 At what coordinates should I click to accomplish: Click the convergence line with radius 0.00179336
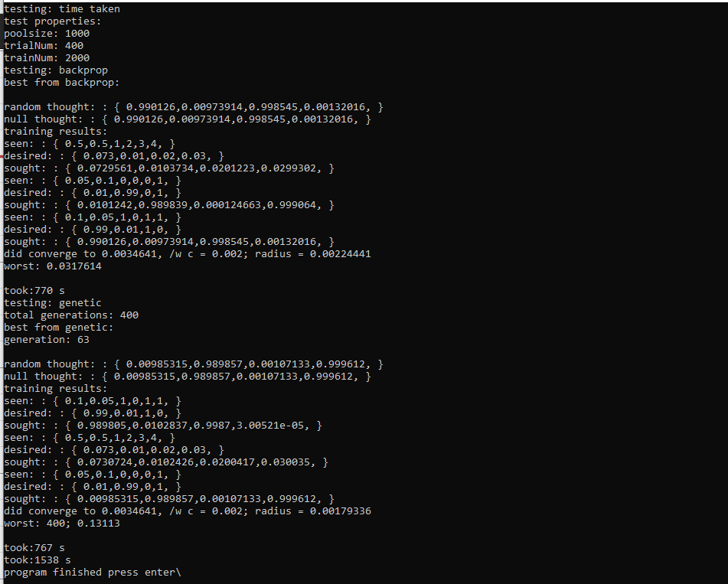click(188, 511)
